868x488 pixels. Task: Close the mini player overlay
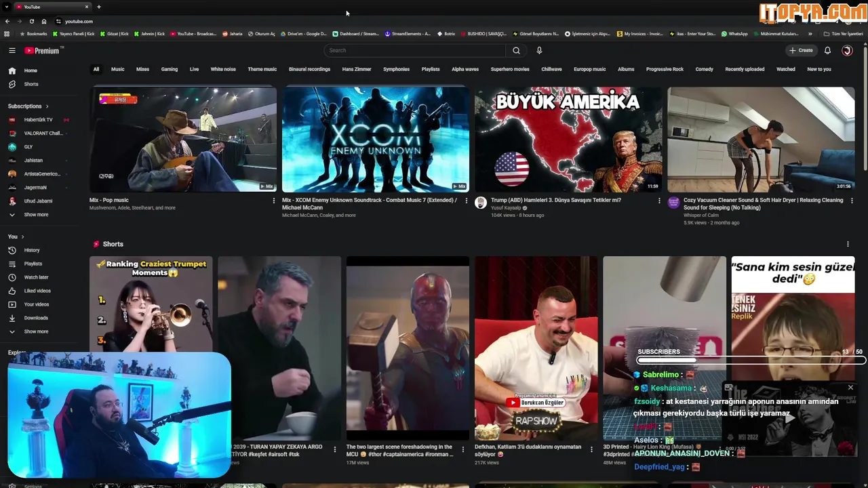[850, 388]
